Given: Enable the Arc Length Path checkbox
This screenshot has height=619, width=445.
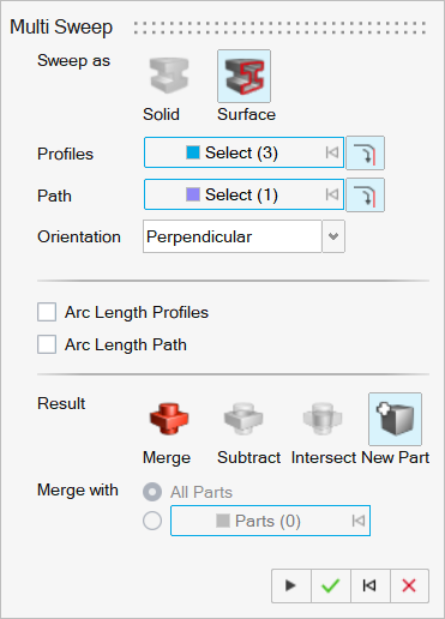Looking at the screenshot, I should (x=47, y=344).
